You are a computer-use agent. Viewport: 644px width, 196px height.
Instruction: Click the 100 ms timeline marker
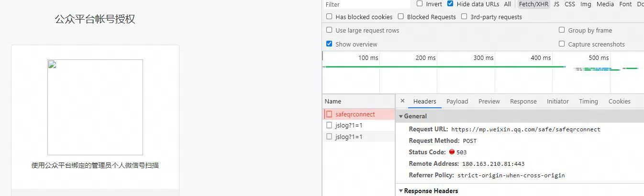coord(368,58)
